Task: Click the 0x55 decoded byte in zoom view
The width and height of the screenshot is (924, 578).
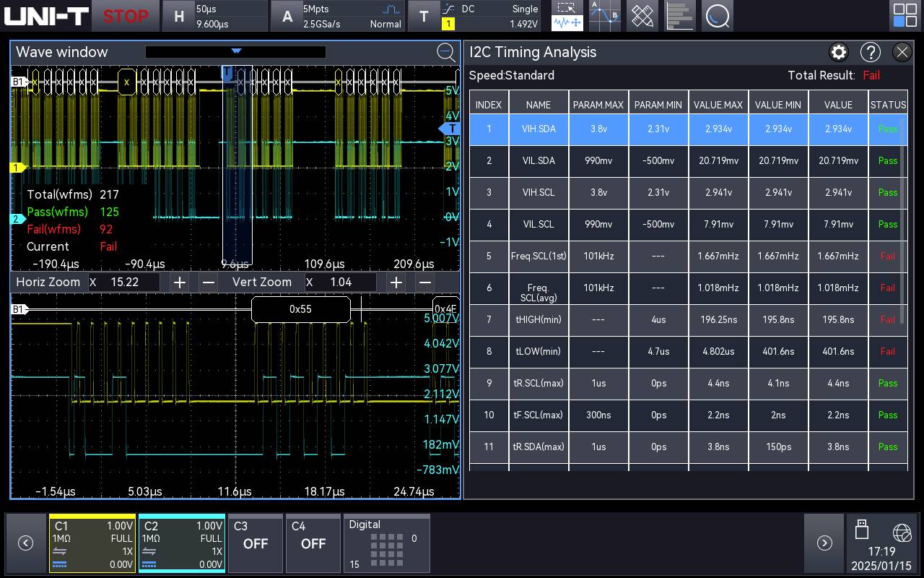Action: pyautogui.click(x=300, y=309)
